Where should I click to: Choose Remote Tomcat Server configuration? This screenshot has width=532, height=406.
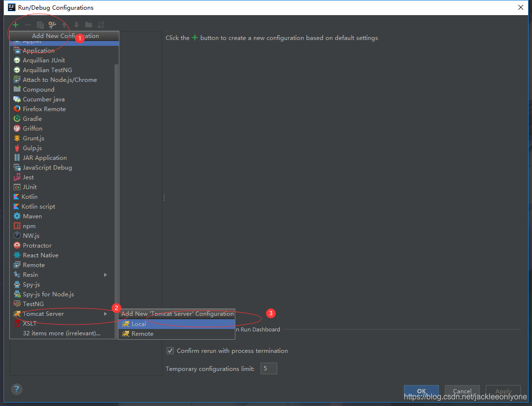[176, 334]
